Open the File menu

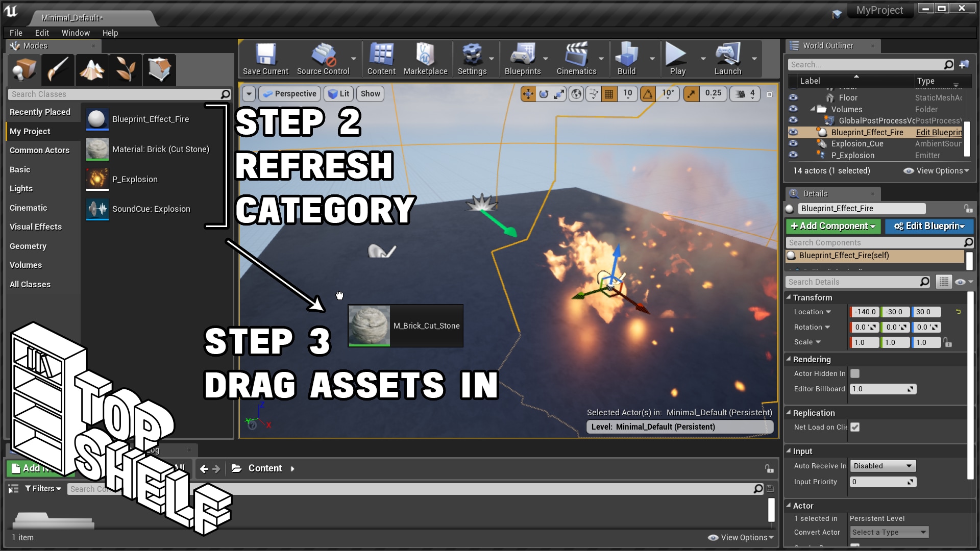pyautogui.click(x=16, y=33)
